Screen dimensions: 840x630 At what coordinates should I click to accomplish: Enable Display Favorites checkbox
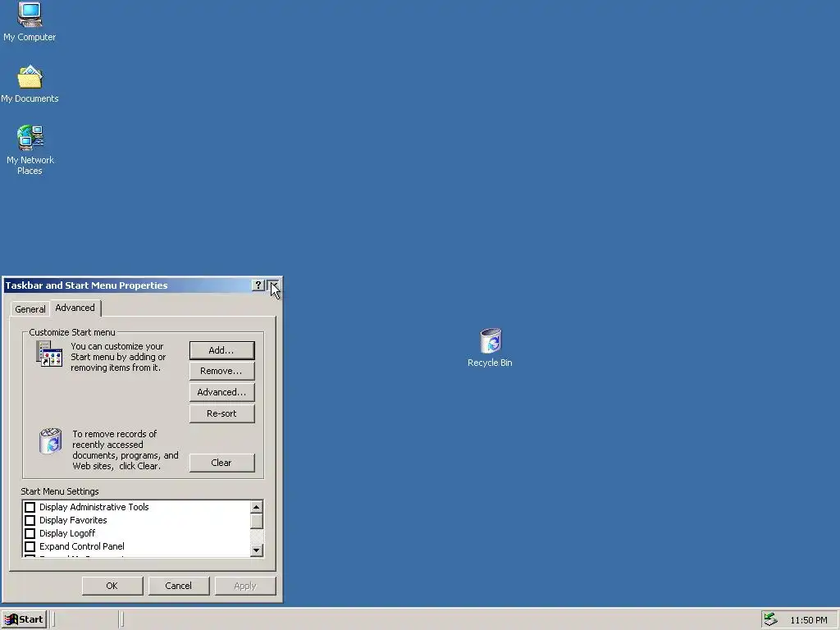click(x=30, y=520)
